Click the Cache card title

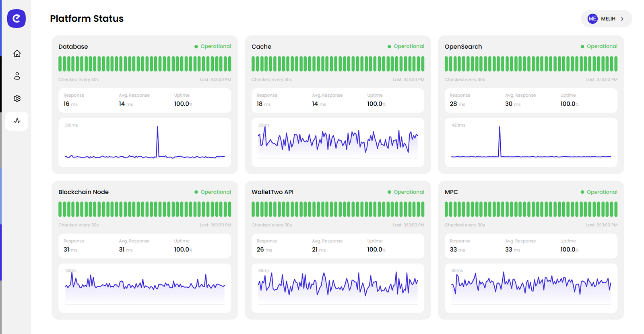261,47
